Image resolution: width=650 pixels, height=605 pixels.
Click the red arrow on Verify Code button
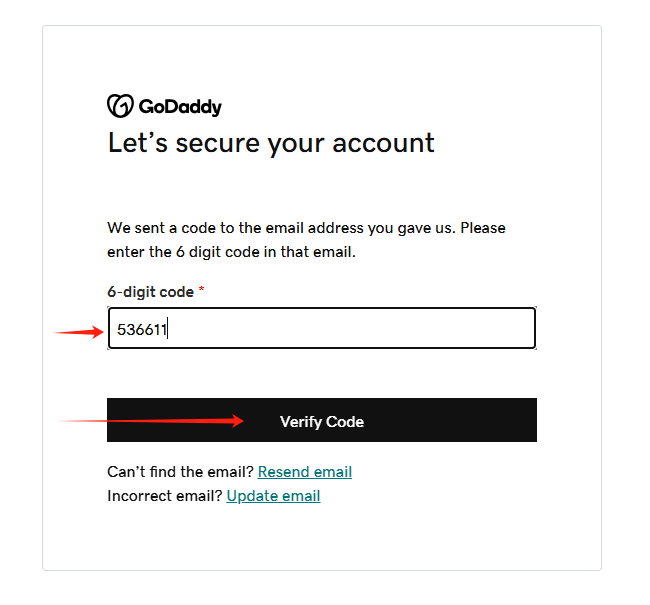click(151, 421)
